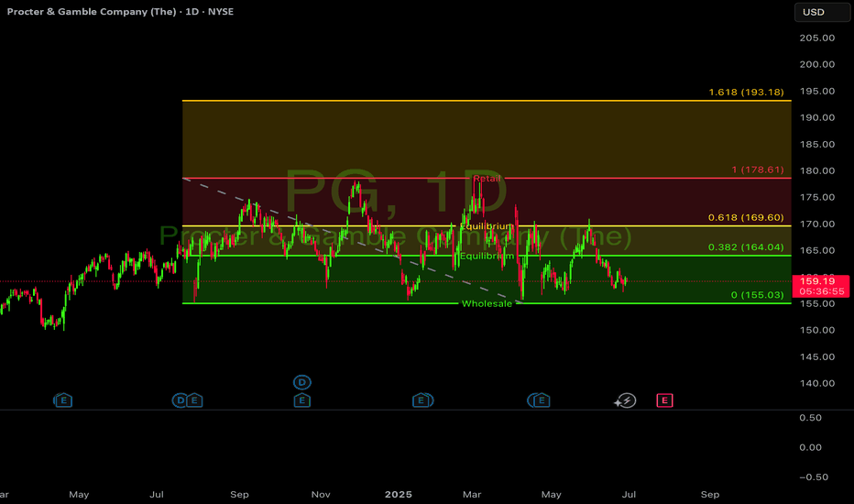Click the 2025 label on time axis
The image size is (854, 504).
point(398,494)
